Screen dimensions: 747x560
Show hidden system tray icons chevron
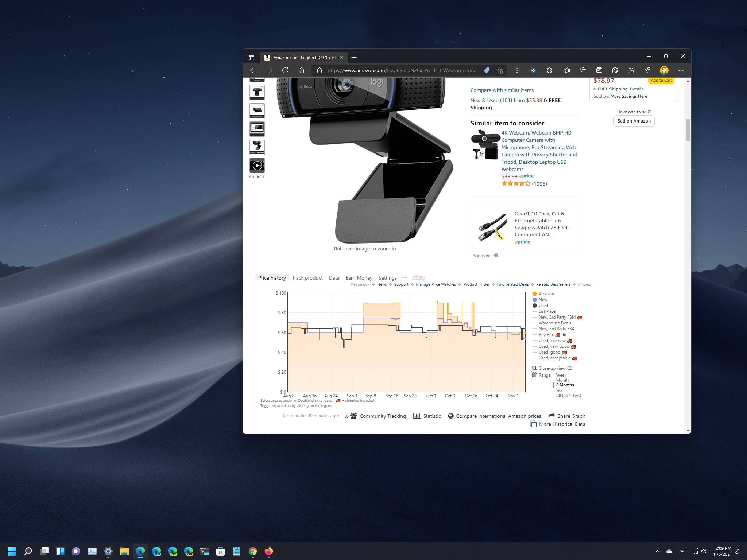(657, 551)
